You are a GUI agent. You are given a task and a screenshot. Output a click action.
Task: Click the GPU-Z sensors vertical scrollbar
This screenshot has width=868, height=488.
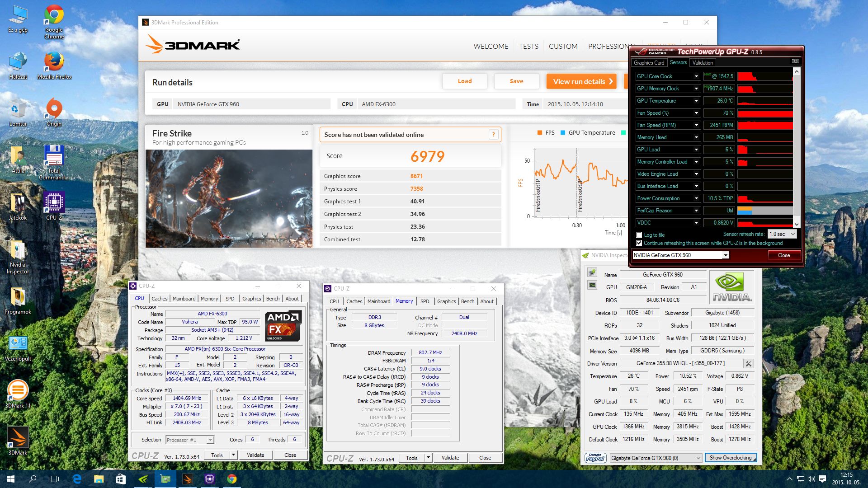point(797,147)
